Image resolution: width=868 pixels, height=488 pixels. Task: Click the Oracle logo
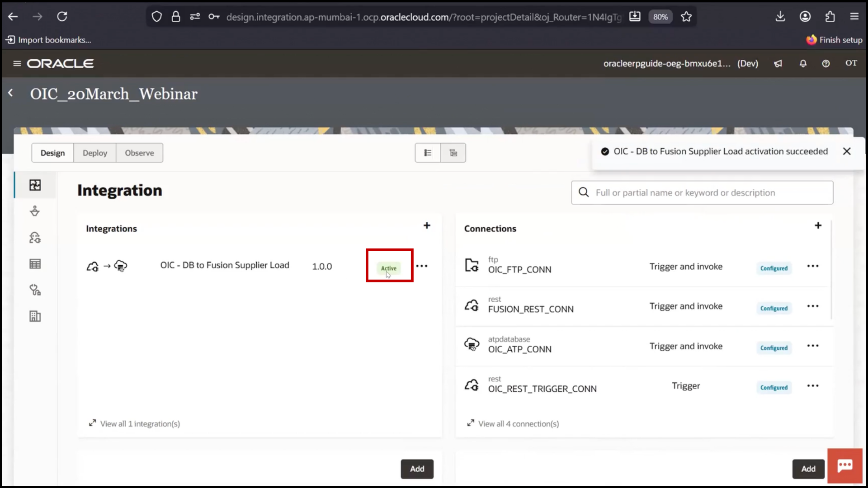(60, 63)
